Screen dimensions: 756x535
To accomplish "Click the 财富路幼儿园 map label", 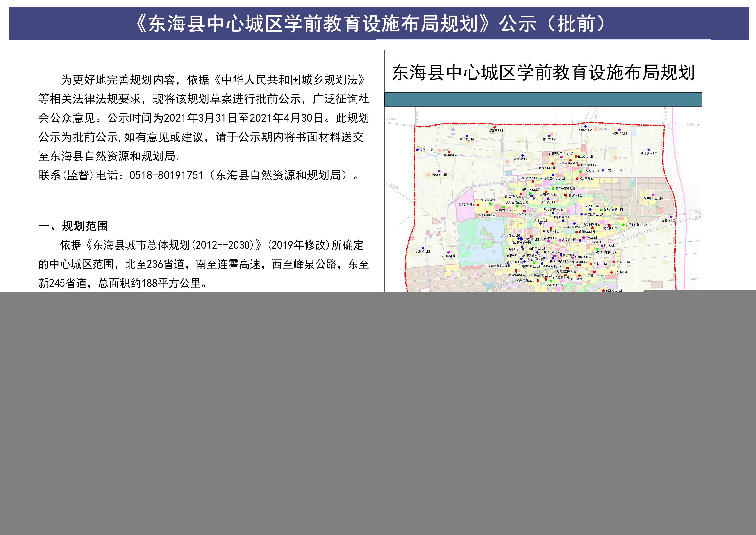I will [x=589, y=165].
